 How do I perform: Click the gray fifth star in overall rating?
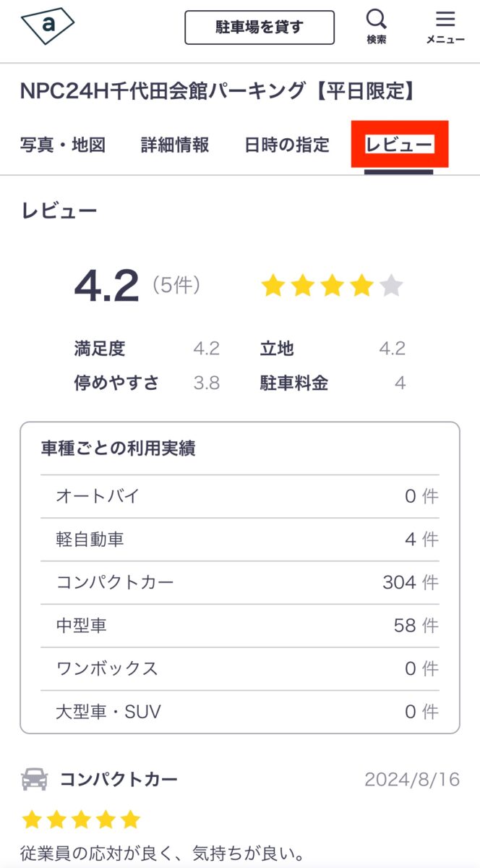[390, 284]
